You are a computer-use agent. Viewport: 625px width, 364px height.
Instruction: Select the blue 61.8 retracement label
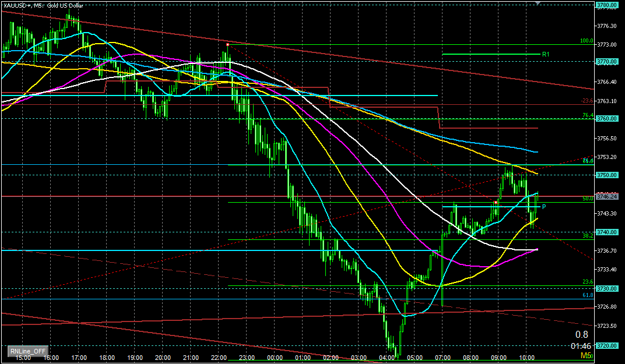587,295
